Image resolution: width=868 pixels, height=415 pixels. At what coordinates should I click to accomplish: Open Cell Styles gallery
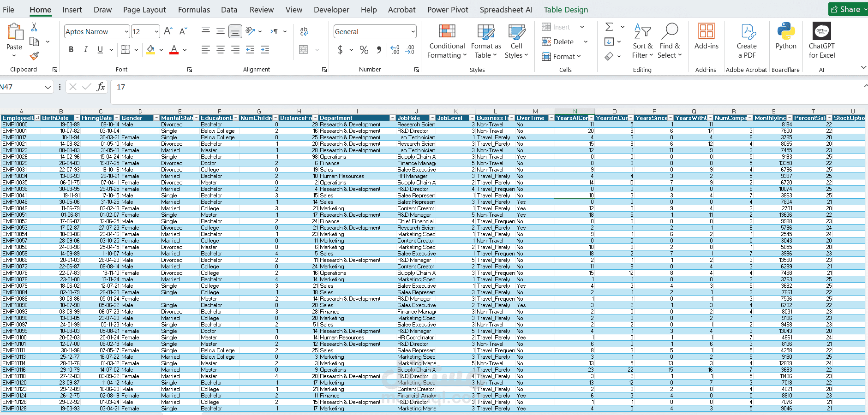(x=516, y=41)
